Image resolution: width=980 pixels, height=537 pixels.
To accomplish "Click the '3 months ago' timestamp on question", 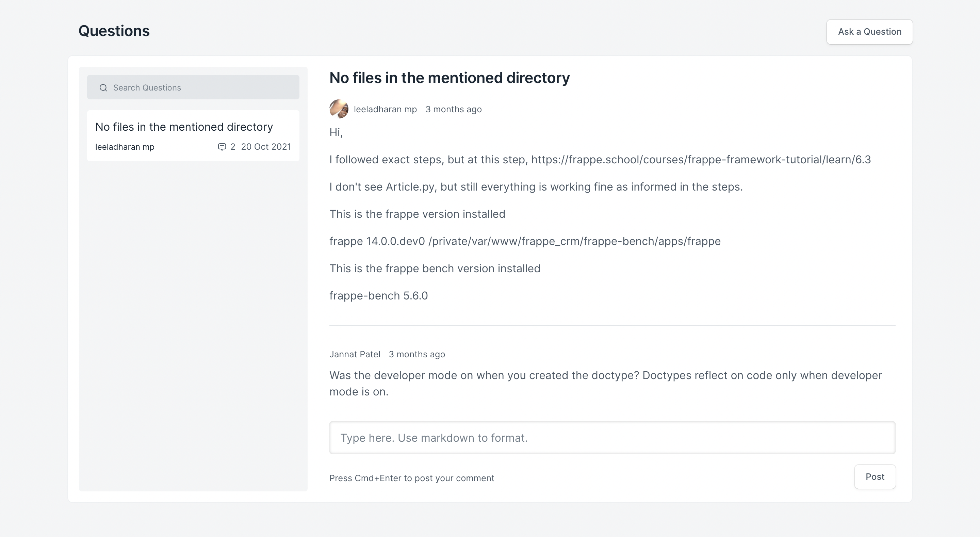I will (453, 109).
